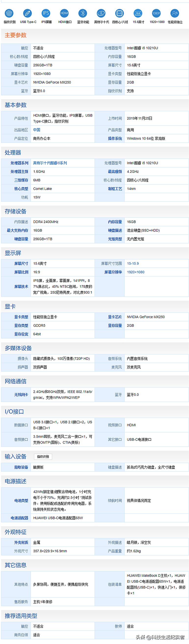Viewport: 189px width, 644px height.
Task: Click the 电池类型 label link
Action: (21, 501)
